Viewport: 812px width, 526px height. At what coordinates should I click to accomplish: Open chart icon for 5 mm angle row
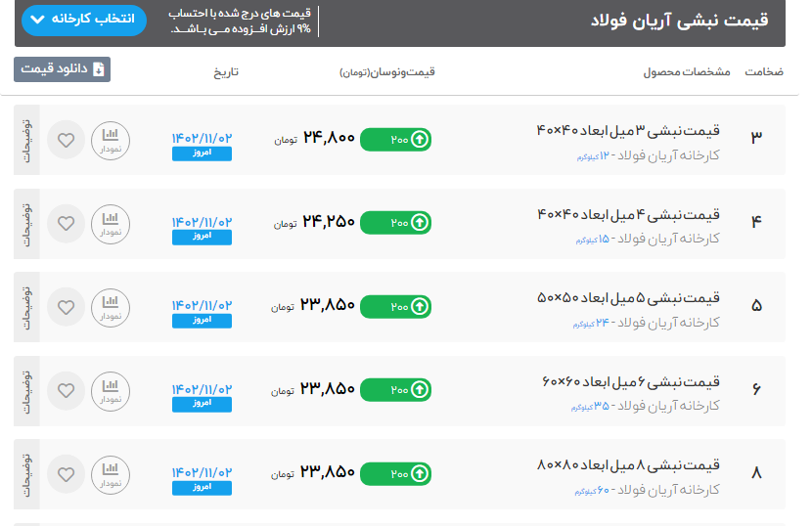click(x=111, y=307)
